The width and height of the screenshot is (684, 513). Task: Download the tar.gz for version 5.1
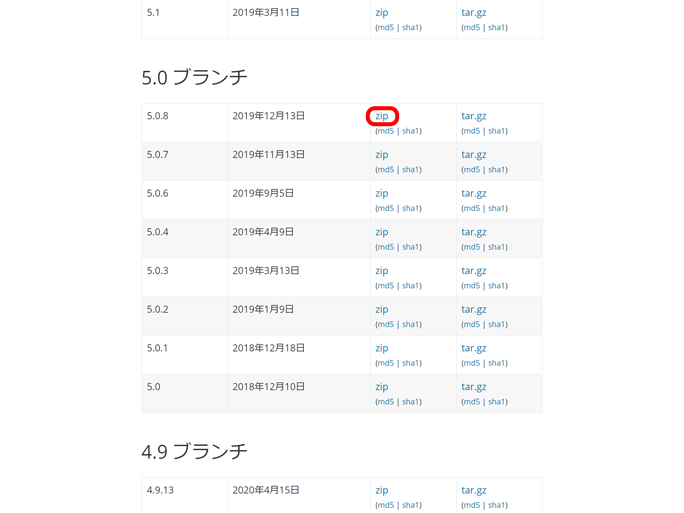click(474, 13)
